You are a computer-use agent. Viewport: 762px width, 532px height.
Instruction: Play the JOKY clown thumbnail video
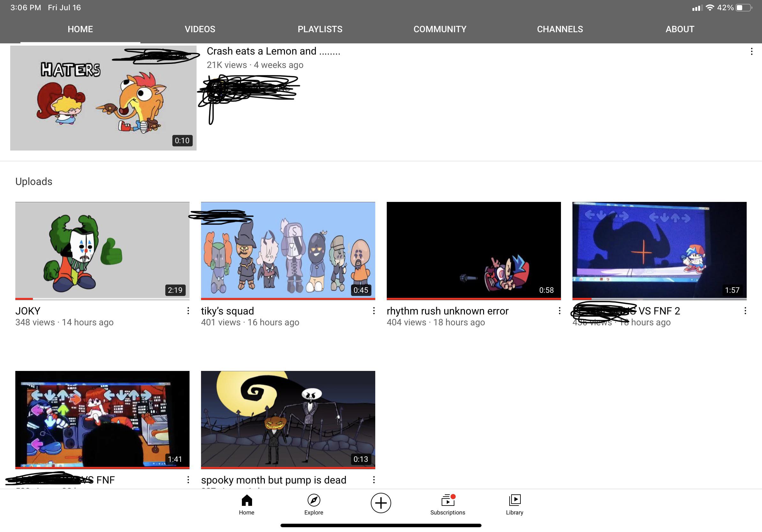[102, 250]
